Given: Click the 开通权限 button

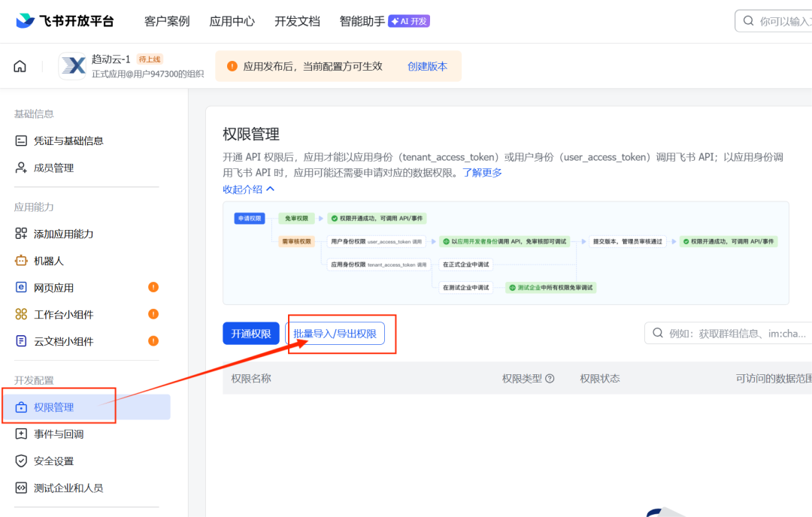Looking at the screenshot, I should [251, 334].
